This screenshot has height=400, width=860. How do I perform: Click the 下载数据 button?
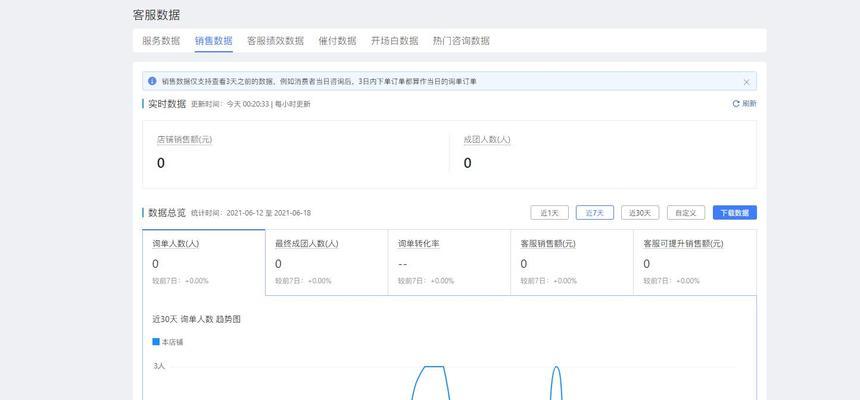[734, 213]
